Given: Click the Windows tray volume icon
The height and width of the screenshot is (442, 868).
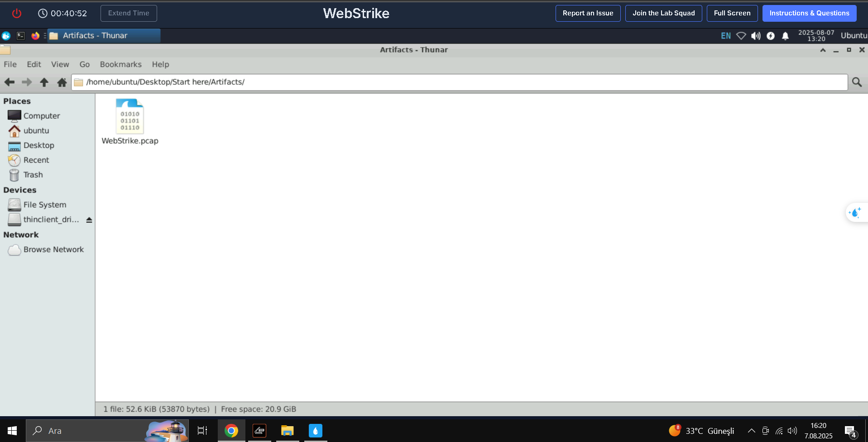Looking at the screenshot, I should coord(792,431).
